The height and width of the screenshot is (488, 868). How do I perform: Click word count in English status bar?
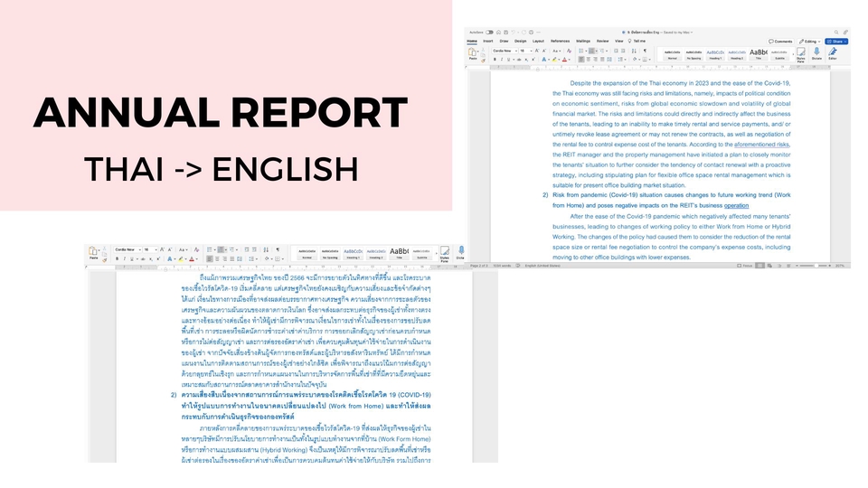coord(501,266)
